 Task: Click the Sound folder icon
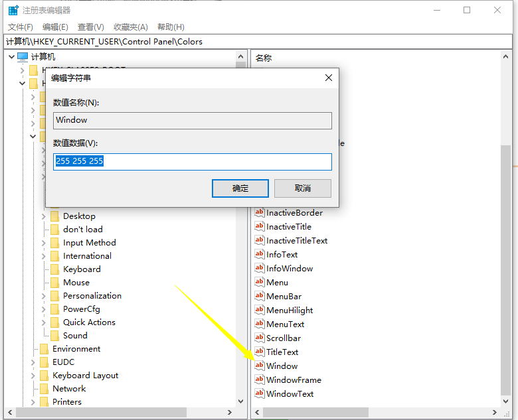click(x=54, y=336)
